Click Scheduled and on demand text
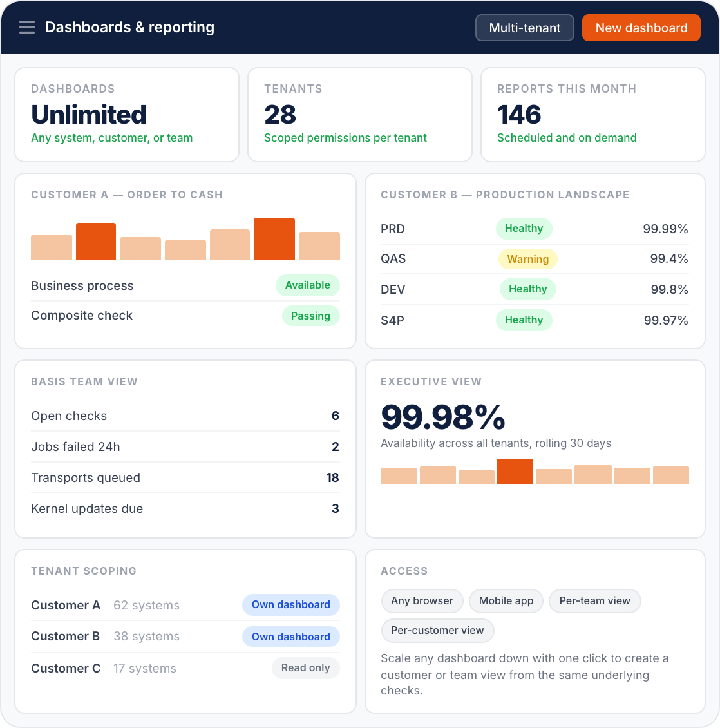Screen dimensions: 720x728 (567, 138)
